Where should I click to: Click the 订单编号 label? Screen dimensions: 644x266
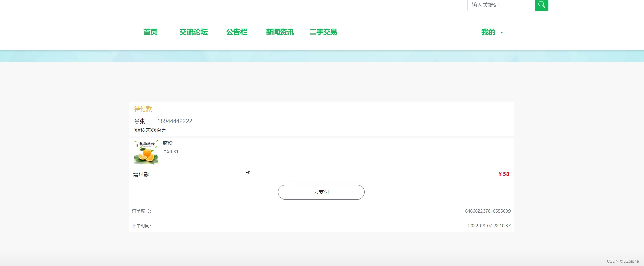(x=142, y=211)
